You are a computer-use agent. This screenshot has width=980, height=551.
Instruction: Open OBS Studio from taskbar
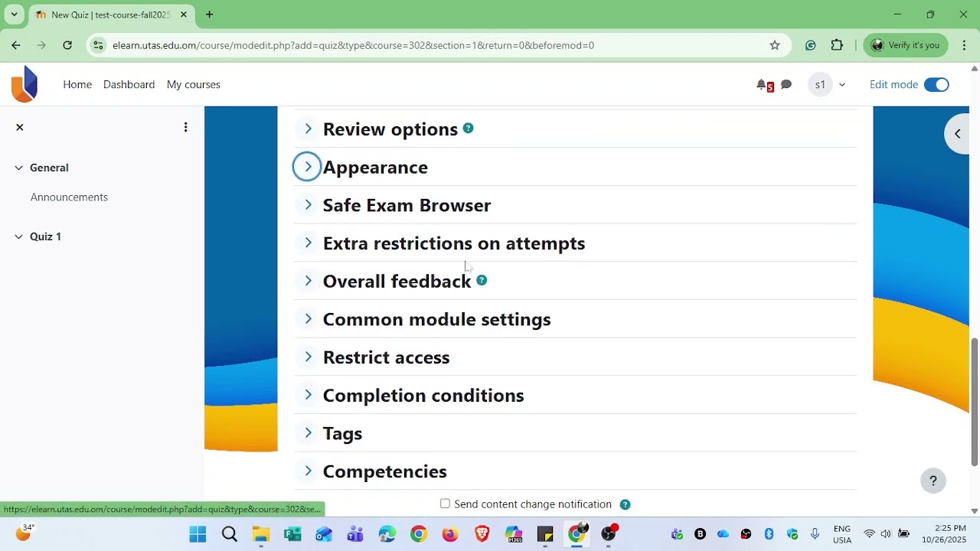609,534
